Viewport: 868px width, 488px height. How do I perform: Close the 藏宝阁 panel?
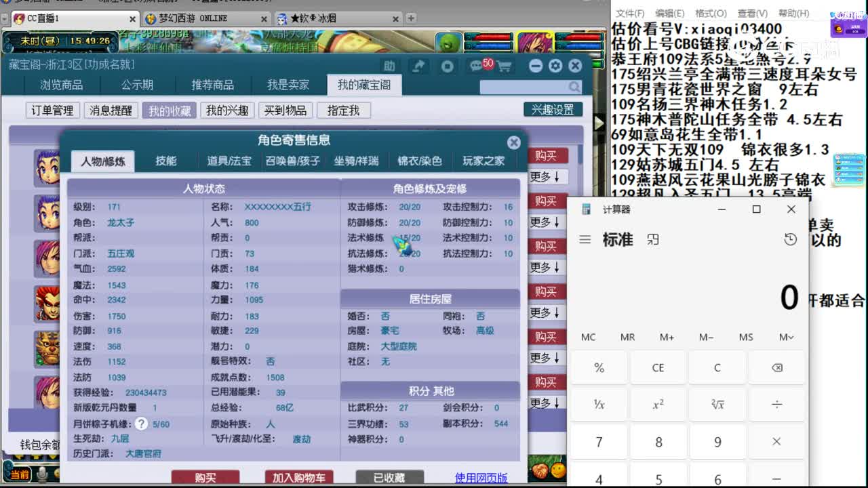575,66
